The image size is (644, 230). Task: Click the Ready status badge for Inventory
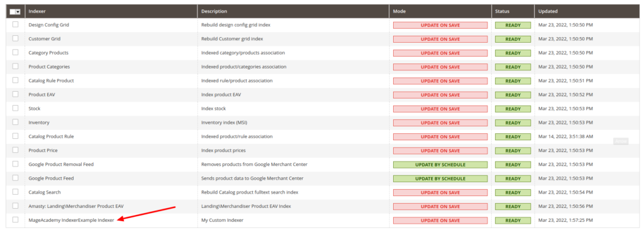coord(513,123)
